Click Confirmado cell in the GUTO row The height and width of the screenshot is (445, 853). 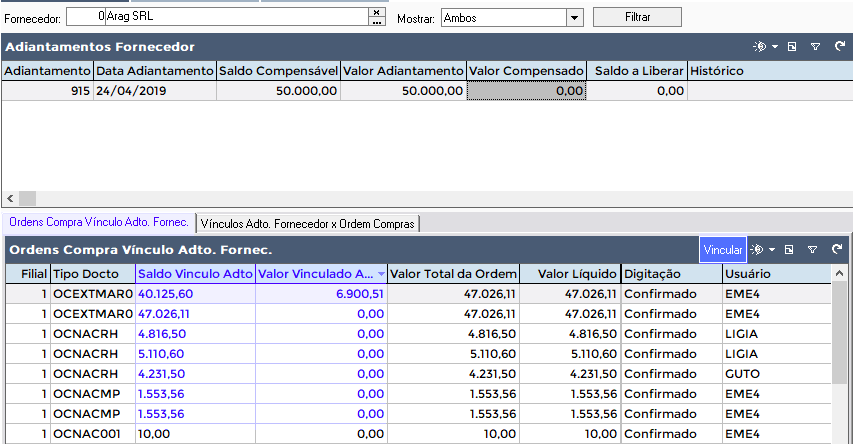point(671,374)
